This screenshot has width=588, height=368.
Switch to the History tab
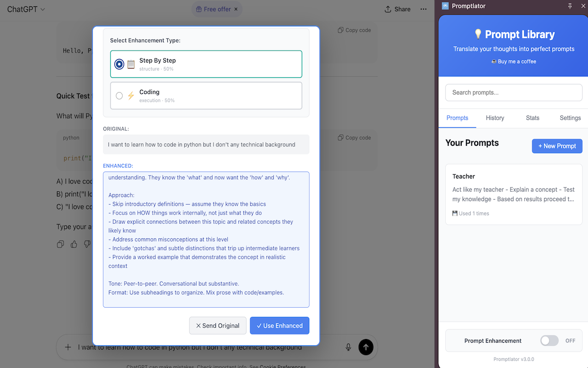495,118
